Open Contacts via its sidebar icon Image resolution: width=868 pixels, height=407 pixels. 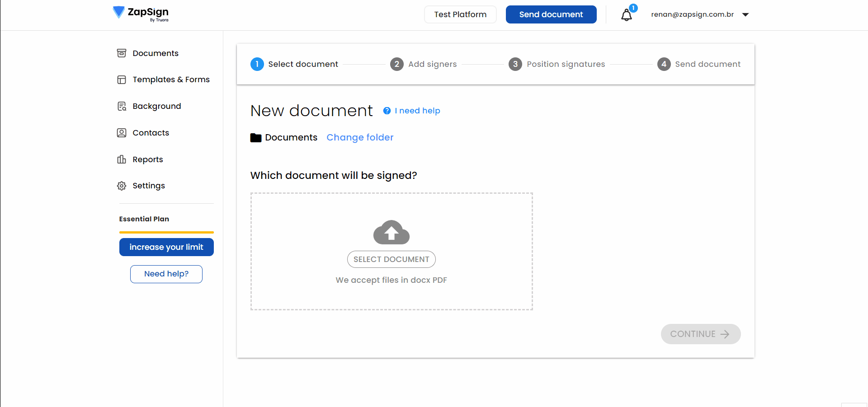pos(121,132)
